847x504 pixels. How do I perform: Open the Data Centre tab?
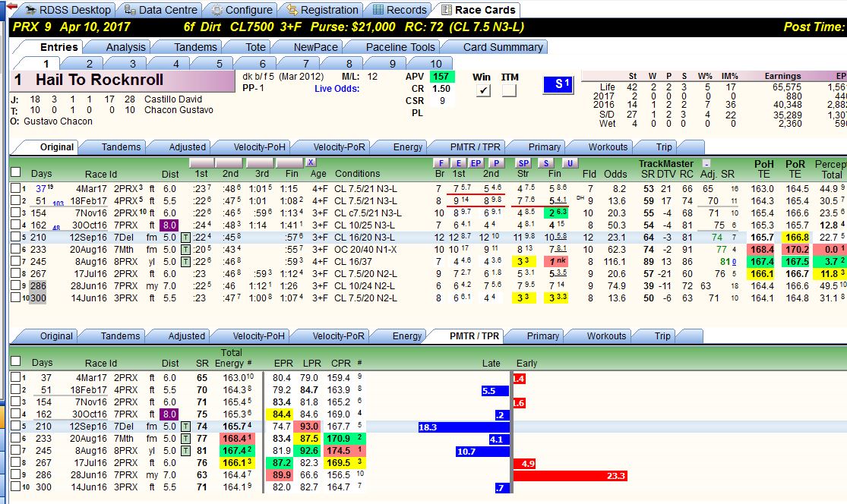tap(160, 10)
